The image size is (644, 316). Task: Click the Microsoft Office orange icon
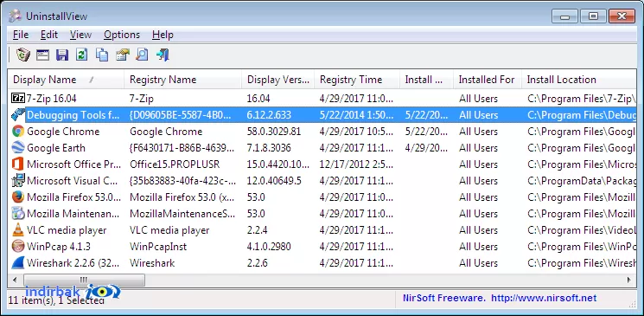click(18, 164)
